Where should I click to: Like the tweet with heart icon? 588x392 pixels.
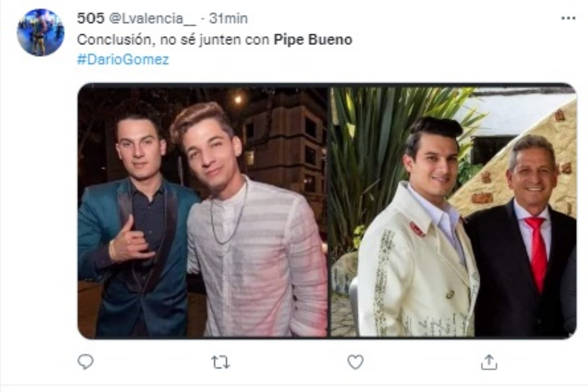point(355,362)
